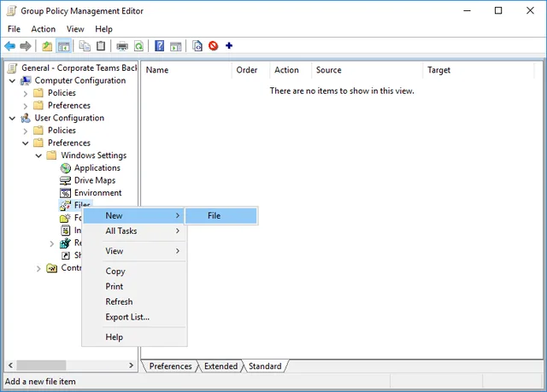This screenshot has width=547, height=392.
Task: Expand the Control Panel Settings node chevron
Action: (38, 269)
